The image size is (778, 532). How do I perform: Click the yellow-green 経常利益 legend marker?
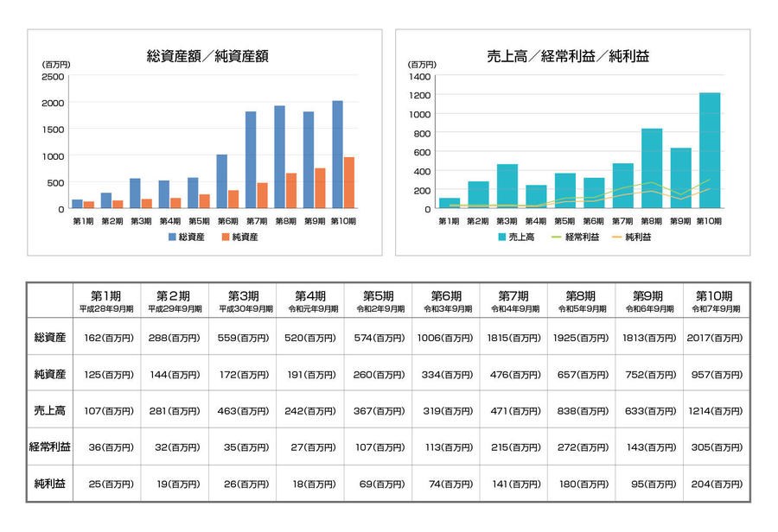pos(554,237)
